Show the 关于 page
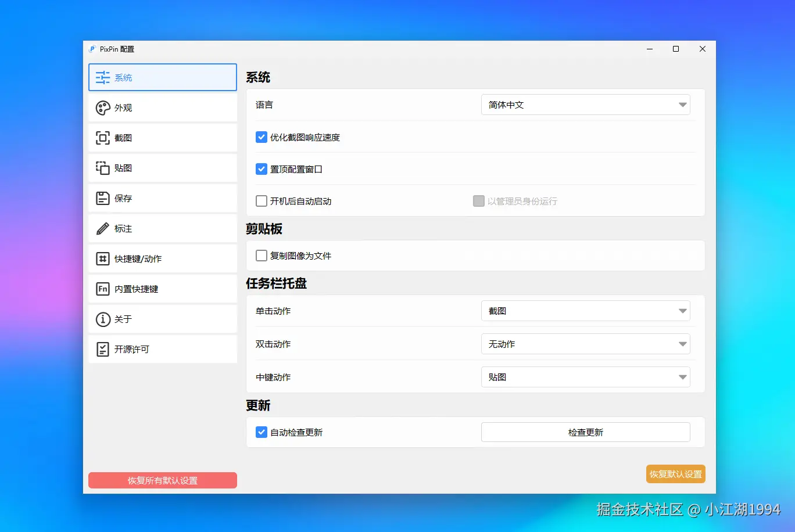This screenshot has width=795, height=532. click(163, 319)
